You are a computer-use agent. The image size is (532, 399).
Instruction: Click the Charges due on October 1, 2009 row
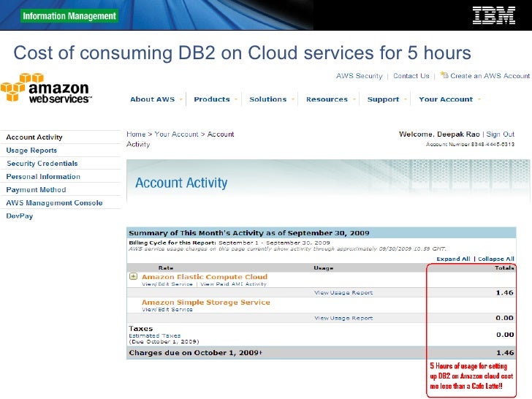[321, 353]
